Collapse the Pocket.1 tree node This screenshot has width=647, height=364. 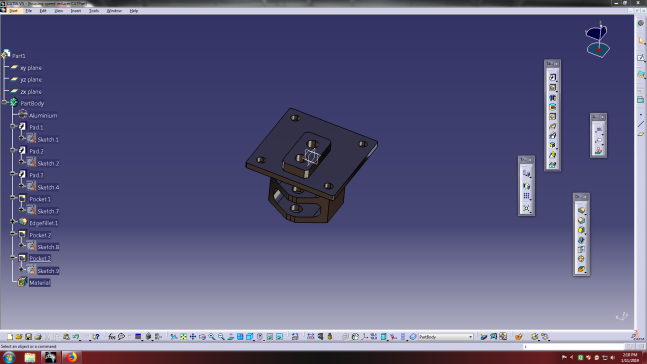point(12,198)
